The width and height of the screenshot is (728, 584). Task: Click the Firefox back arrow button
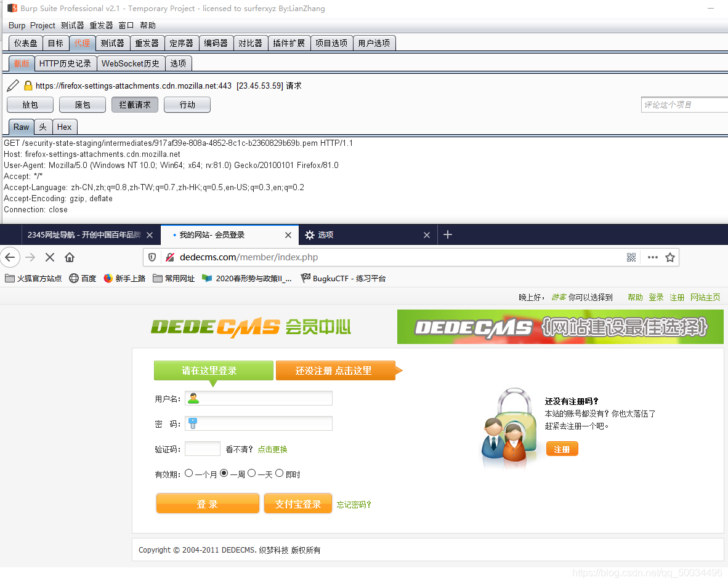(x=10, y=257)
